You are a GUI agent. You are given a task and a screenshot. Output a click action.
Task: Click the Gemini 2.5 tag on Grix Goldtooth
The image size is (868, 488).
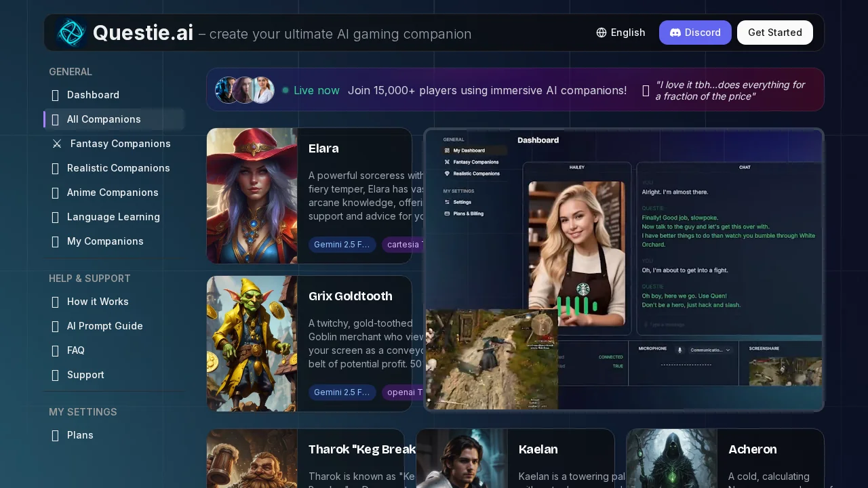coord(342,392)
